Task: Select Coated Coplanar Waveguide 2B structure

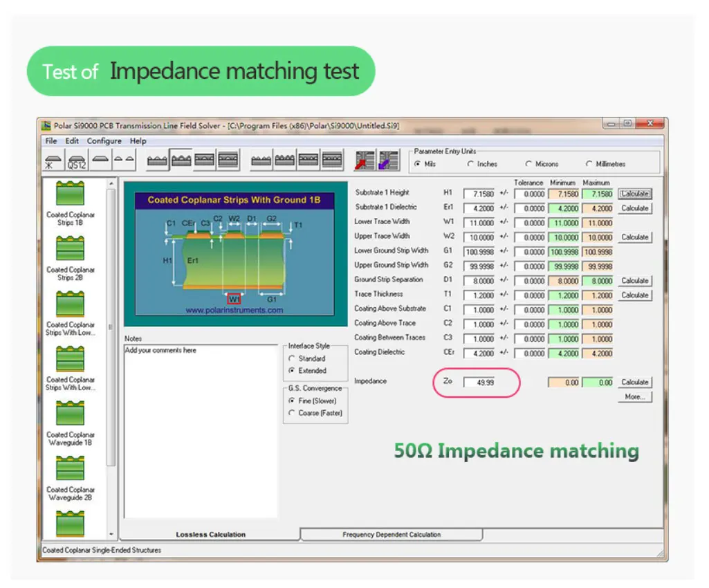Action: 70,478
